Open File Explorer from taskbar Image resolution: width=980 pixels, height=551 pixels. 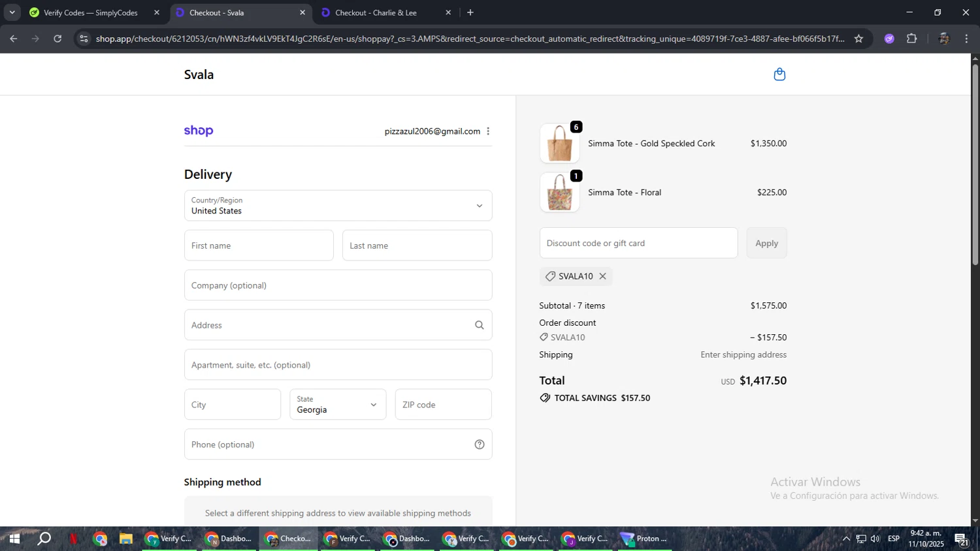126,539
